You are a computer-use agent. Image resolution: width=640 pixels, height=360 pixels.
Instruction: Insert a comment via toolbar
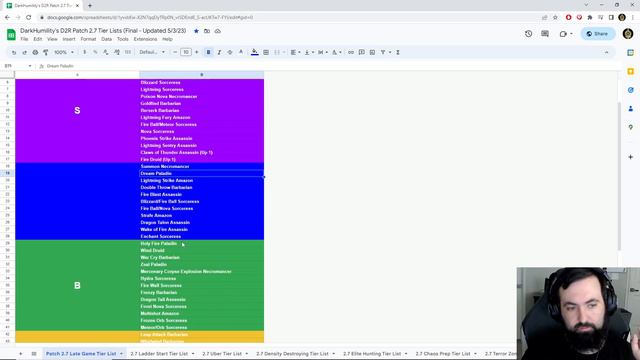(x=362, y=52)
